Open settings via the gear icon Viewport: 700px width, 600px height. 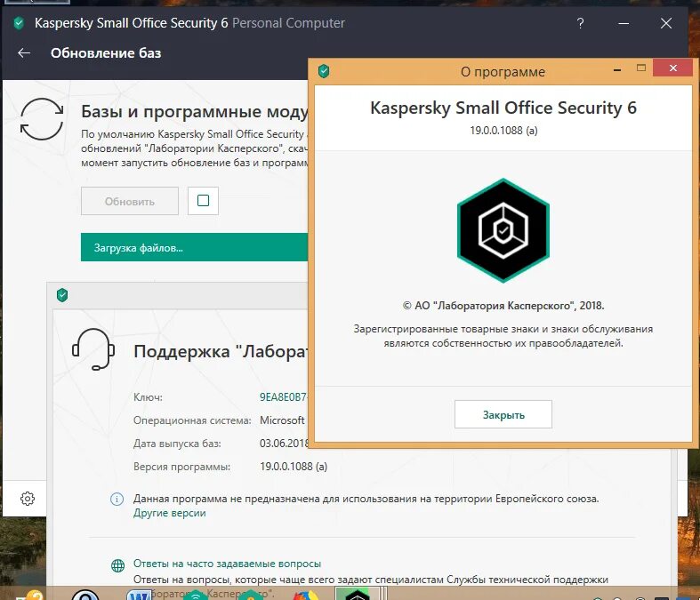click(28, 499)
